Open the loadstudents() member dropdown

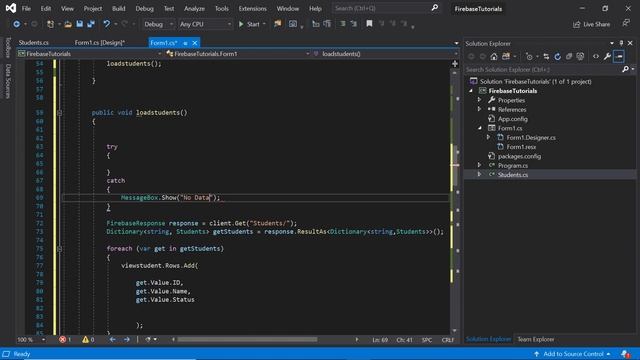(385, 54)
